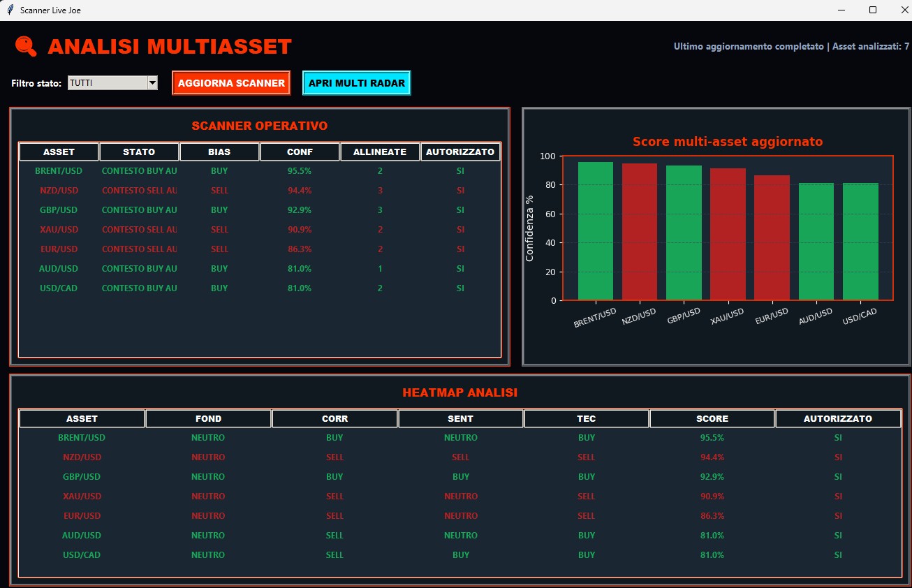This screenshot has height=588, width=912.
Task: Click the XAU/USD bar in the chart
Action: coord(728,234)
